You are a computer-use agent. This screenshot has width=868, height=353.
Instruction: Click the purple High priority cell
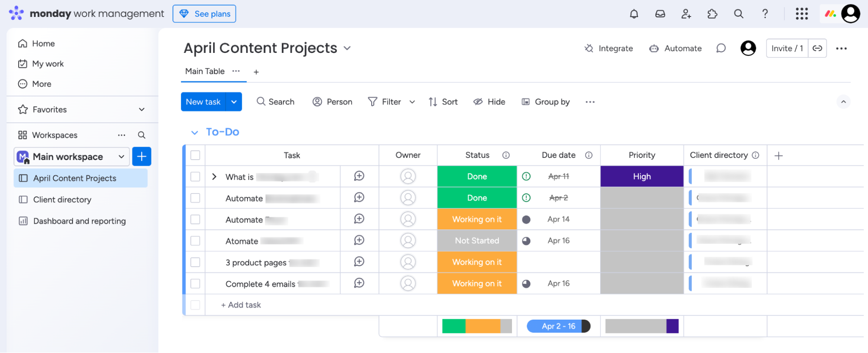click(642, 176)
